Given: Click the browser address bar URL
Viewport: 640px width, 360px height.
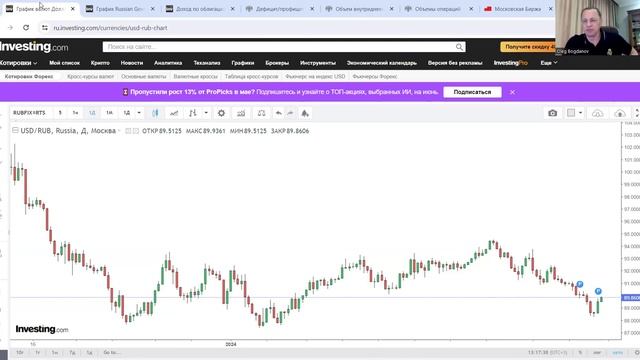Looking at the screenshot, I should pyautogui.click(x=110, y=28).
